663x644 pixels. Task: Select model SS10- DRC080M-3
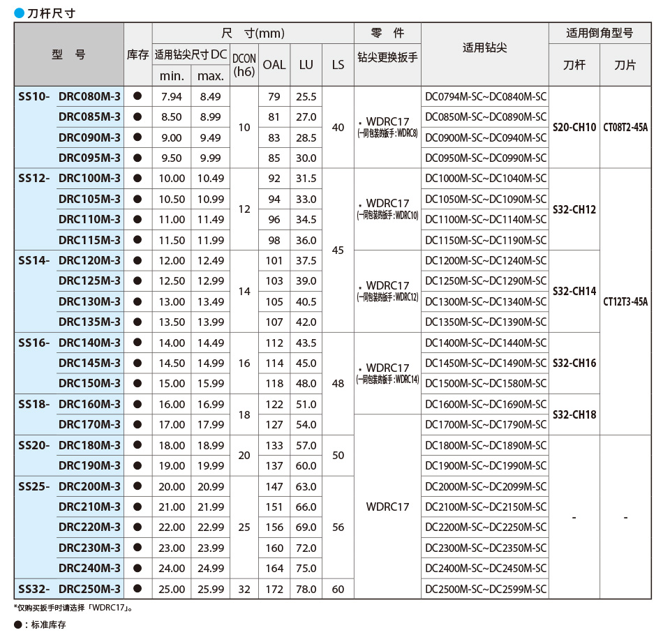pyautogui.click(x=69, y=96)
